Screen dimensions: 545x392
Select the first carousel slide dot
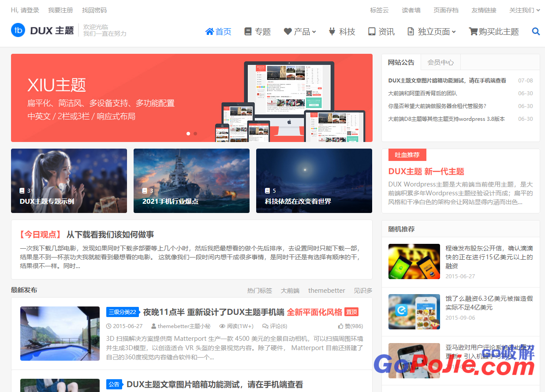click(188, 133)
